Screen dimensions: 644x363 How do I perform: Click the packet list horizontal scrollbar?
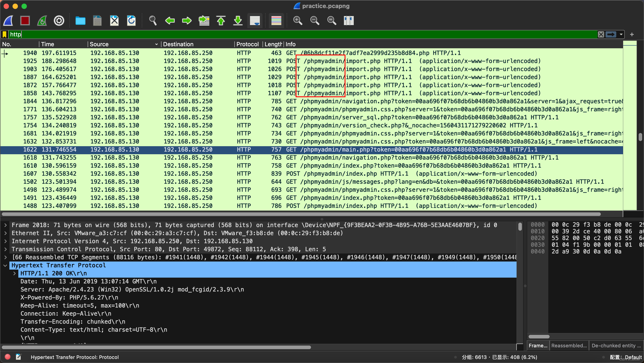click(300, 214)
